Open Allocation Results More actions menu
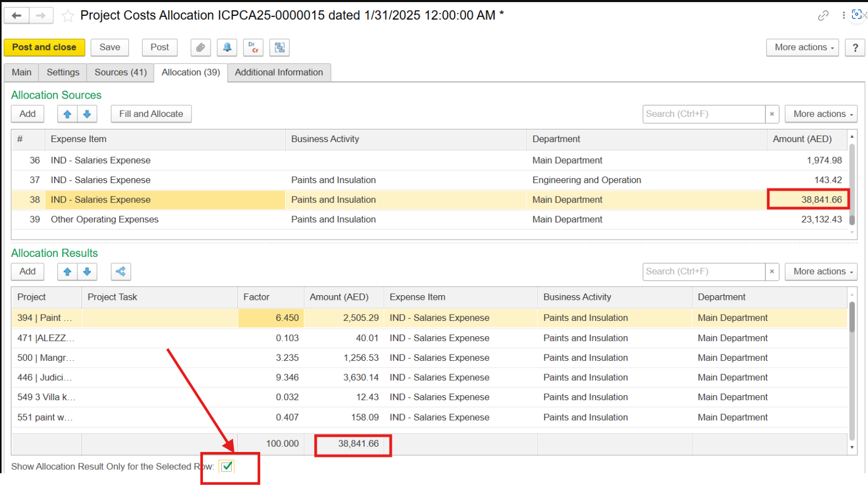 pyautogui.click(x=820, y=272)
